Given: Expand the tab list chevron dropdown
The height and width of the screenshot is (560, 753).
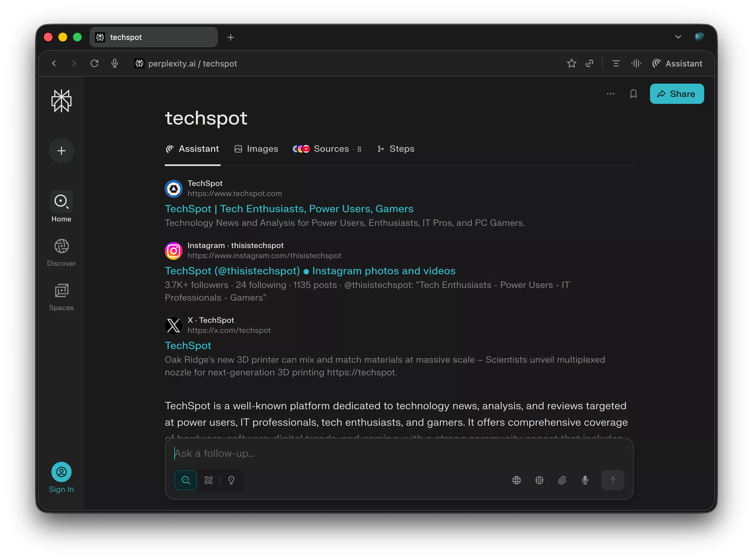Looking at the screenshot, I should pyautogui.click(x=678, y=37).
